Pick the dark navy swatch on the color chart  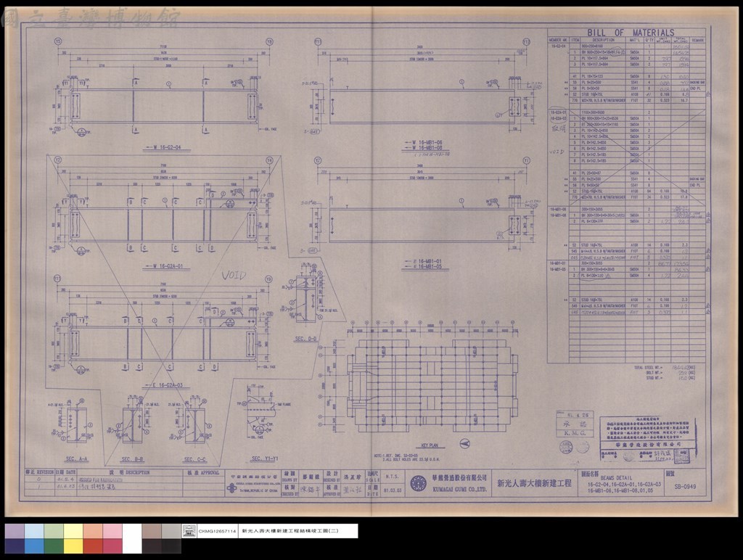click(15, 546)
